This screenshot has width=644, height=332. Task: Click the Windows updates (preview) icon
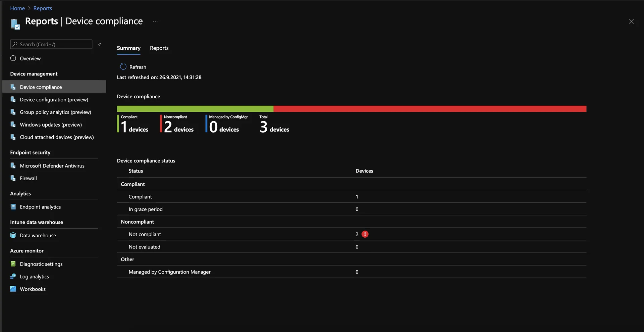[13, 125]
